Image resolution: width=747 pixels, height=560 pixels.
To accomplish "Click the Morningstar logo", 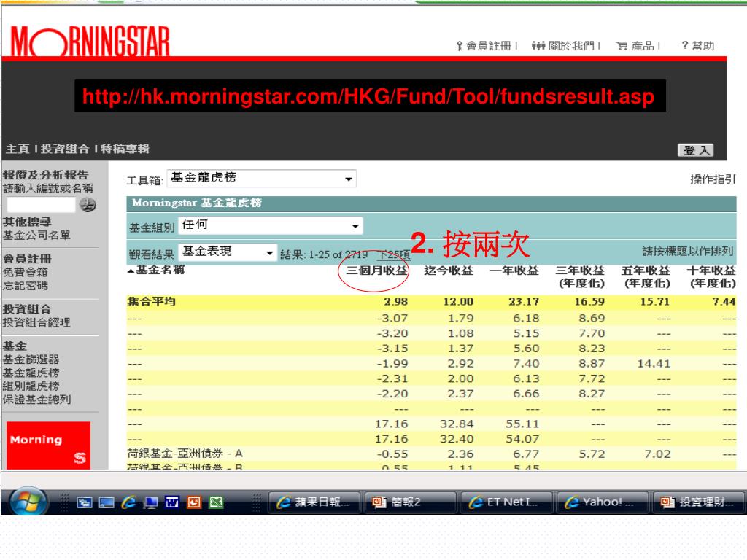I will [x=90, y=42].
